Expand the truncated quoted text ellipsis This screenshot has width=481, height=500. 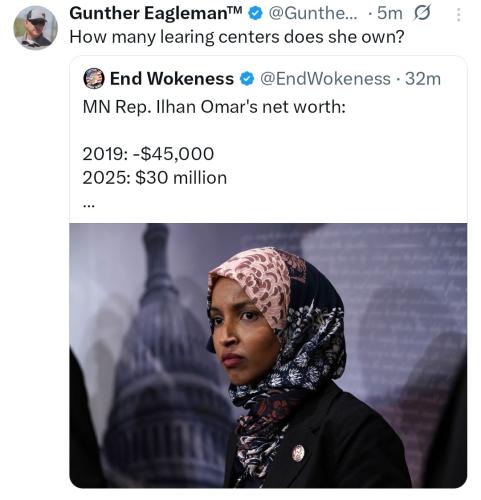[89, 206]
